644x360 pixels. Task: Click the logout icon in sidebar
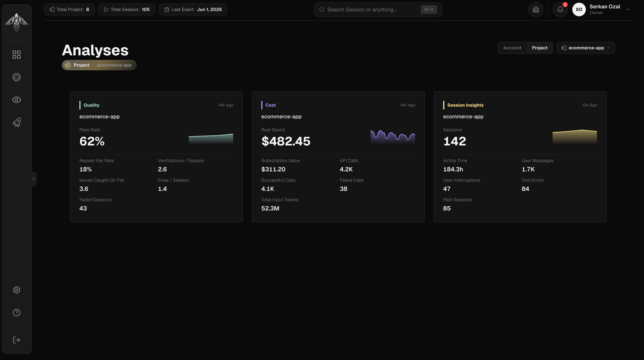(17, 340)
